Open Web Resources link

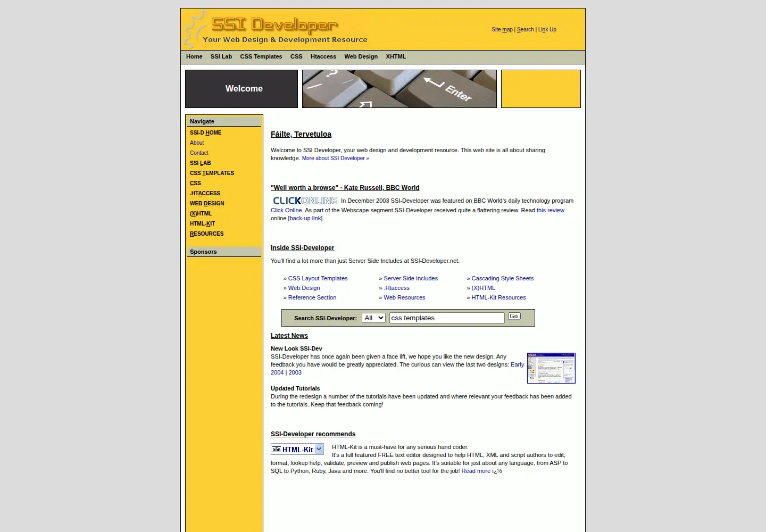click(x=405, y=298)
